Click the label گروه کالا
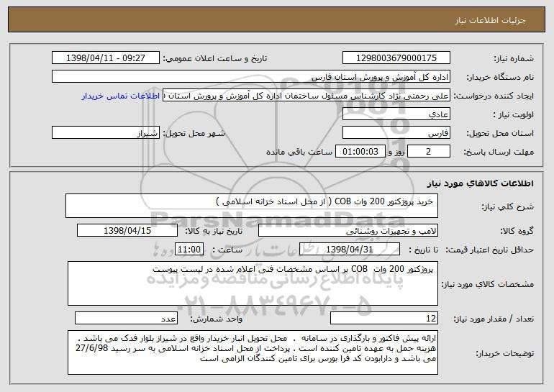Screen dimensions: 554x392 517,232
